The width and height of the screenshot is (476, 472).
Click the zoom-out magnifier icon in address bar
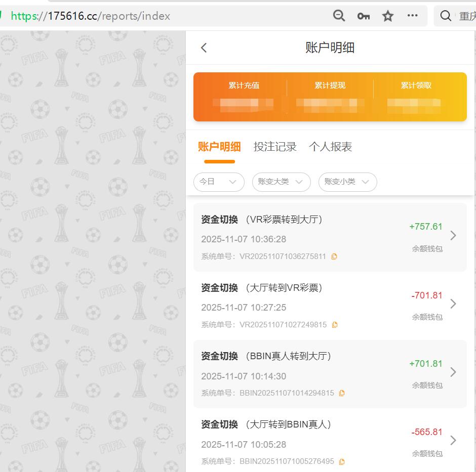point(339,16)
